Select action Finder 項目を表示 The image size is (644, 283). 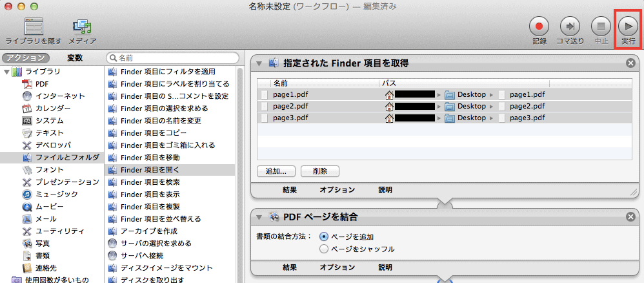click(x=170, y=194)
